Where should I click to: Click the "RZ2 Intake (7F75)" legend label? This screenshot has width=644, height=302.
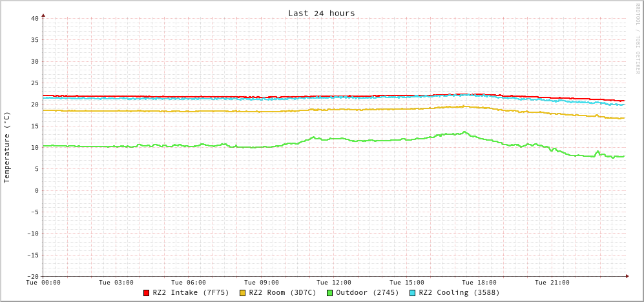[191, 293]
